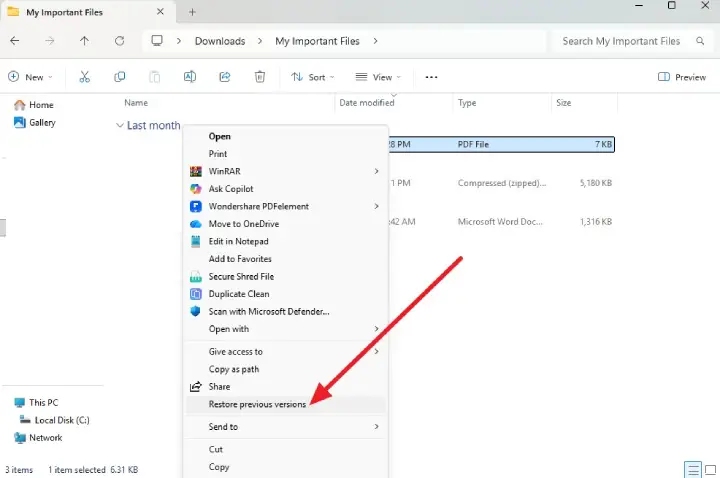Collapse the Last month group
Screen dimensions: 720x478
[x=119, y=125]
